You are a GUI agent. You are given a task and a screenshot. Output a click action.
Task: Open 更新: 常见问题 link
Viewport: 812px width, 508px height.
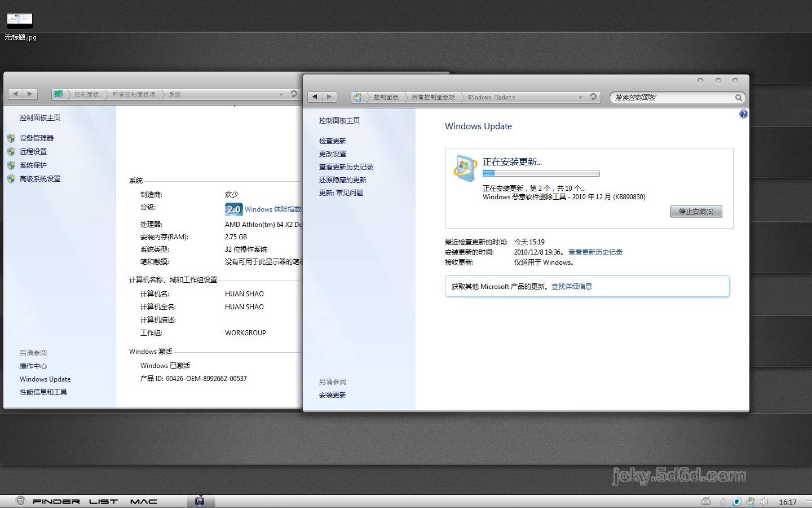(341, 193)
